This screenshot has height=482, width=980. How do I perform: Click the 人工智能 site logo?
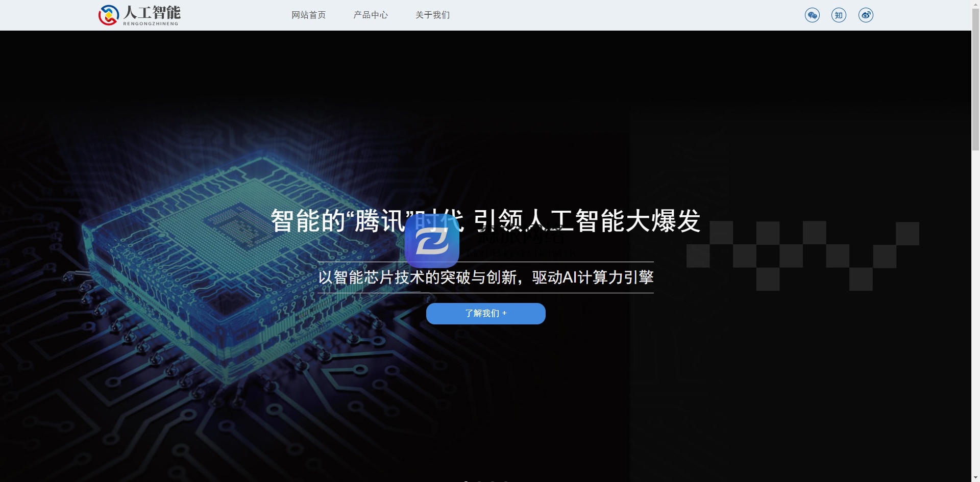click(139, 15)
